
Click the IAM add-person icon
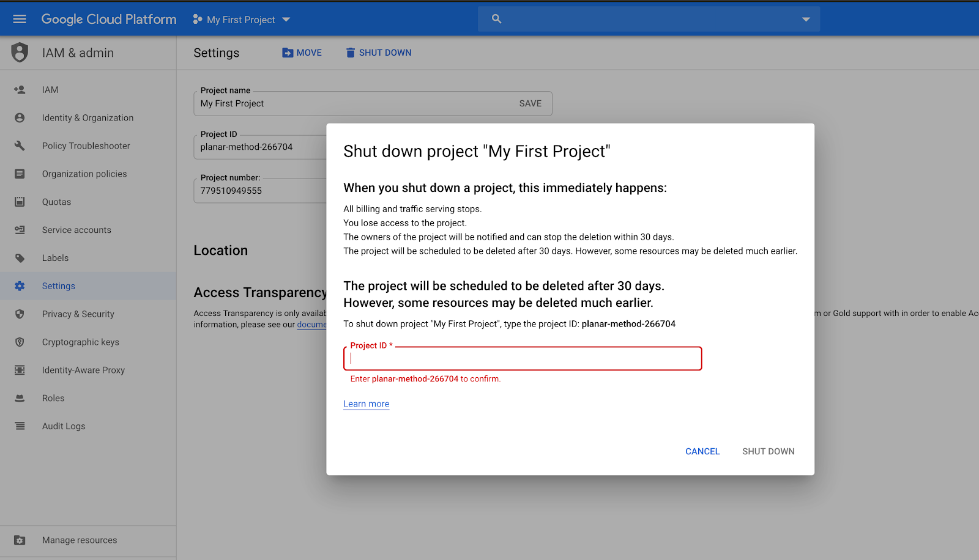[x=20, y=90]
